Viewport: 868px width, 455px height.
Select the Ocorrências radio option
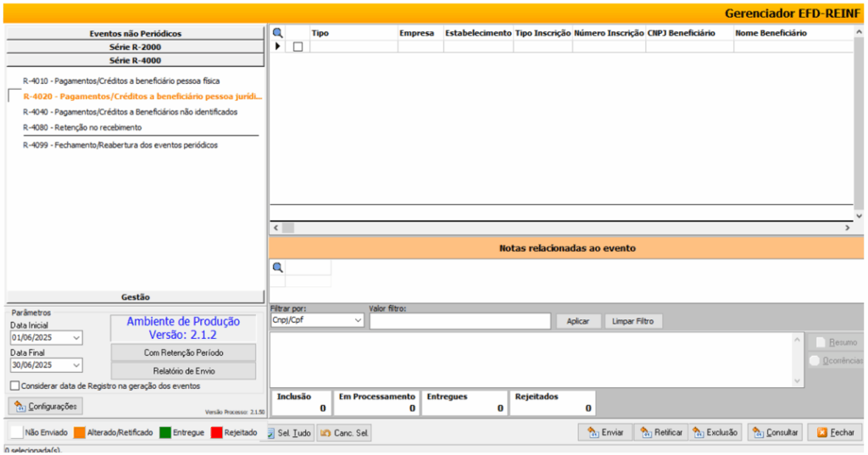(x=815, y=361)
